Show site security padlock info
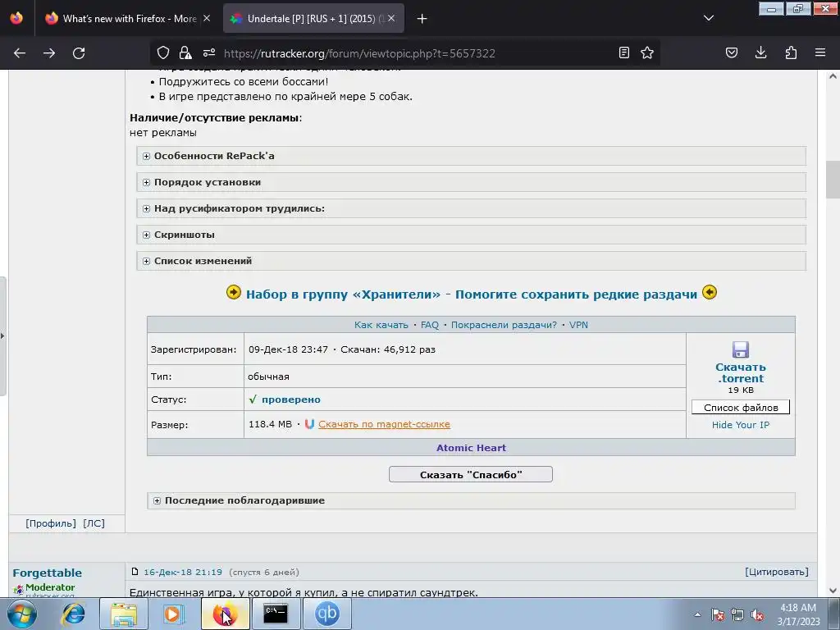840x630 pixels. coord(185,52)
